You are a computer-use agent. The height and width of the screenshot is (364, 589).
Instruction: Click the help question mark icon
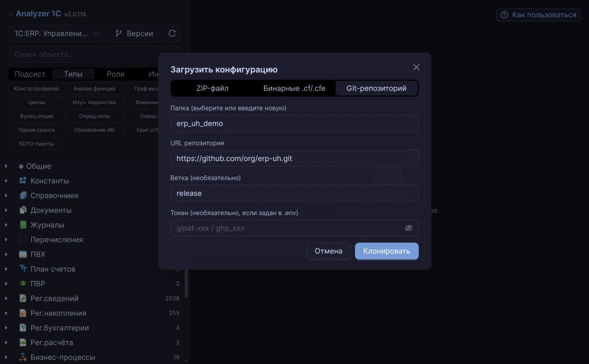point(504,14)
